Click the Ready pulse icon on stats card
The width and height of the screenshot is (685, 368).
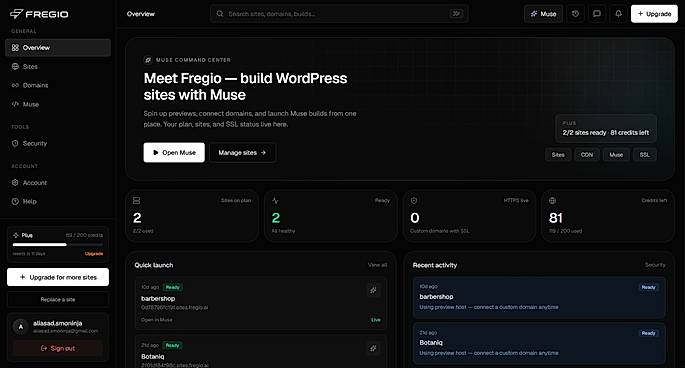tap(275, 201)
